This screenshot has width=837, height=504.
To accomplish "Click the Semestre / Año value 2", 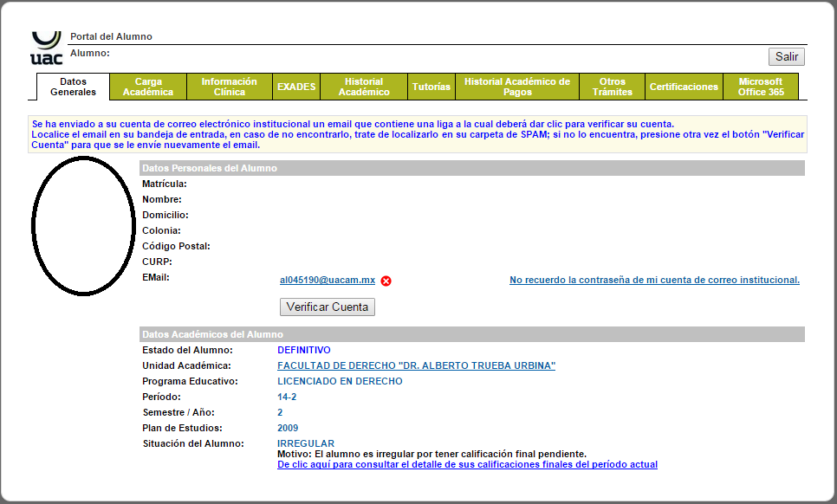I will pyautogui.click(x=280, y=413).
